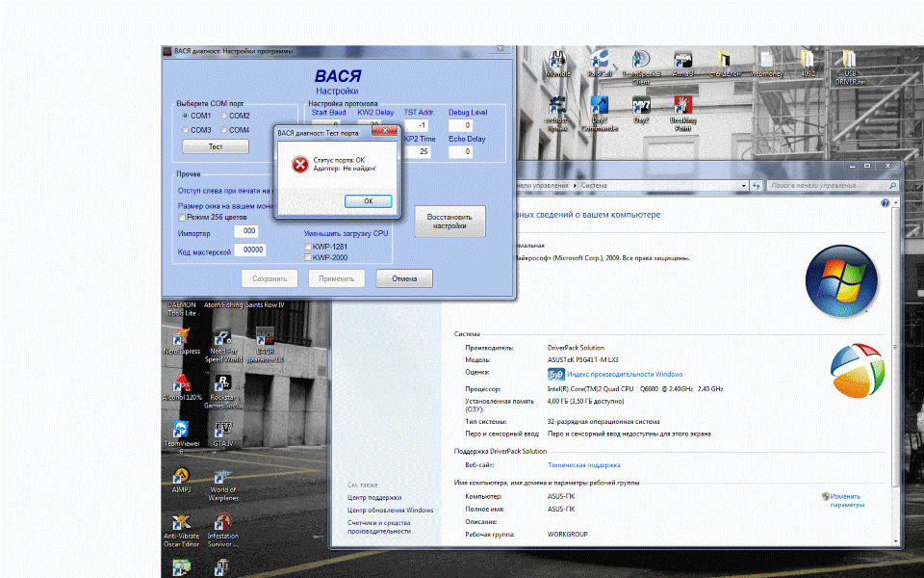Select the COM2 port radio button
This screenshot has width=924, height=578.
point(224,116)
